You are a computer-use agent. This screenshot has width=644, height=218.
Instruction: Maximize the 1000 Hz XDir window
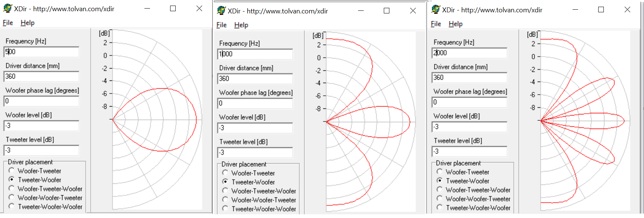(386, 10)
